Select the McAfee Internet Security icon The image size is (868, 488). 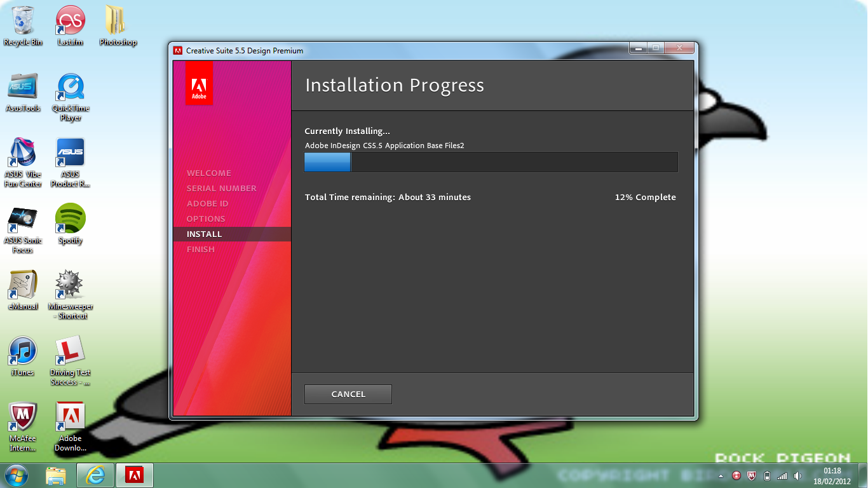(x=23, y=427)
